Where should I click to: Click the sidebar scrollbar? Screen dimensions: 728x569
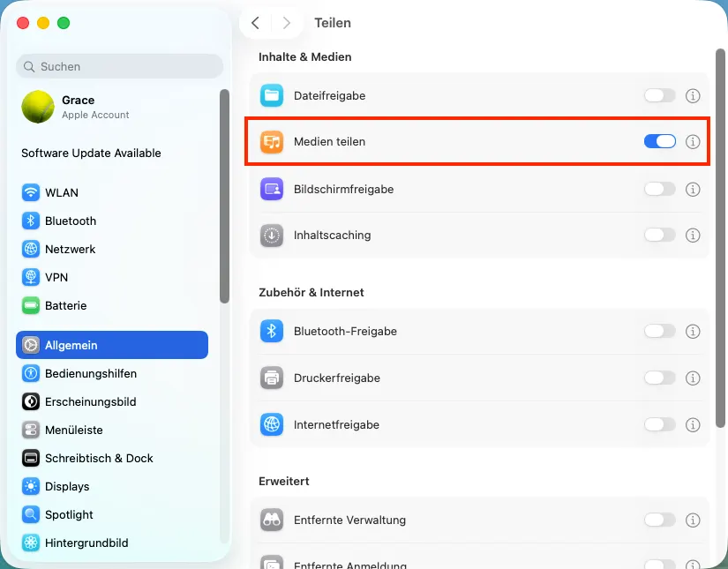click(x=225, y=197)
